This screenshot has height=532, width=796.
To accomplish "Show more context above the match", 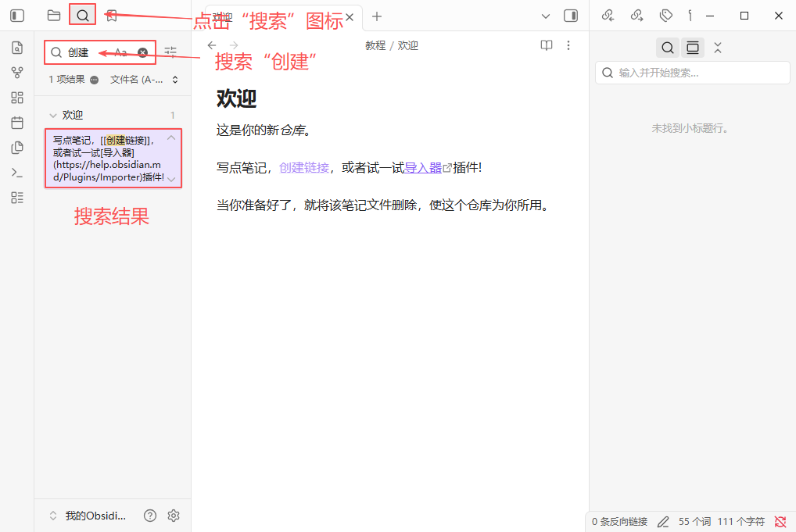I will click(171, 138).
